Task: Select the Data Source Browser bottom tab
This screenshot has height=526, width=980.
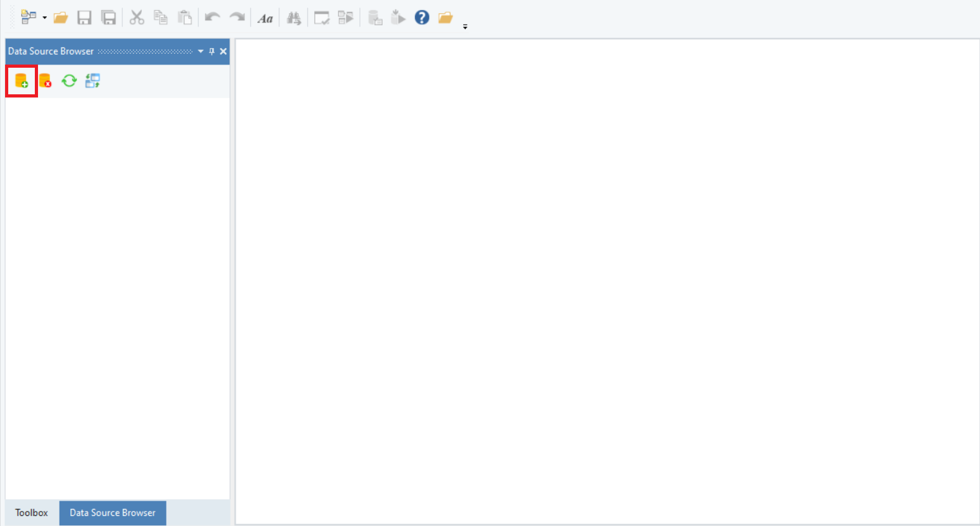Action: click(x=113, y=513)
